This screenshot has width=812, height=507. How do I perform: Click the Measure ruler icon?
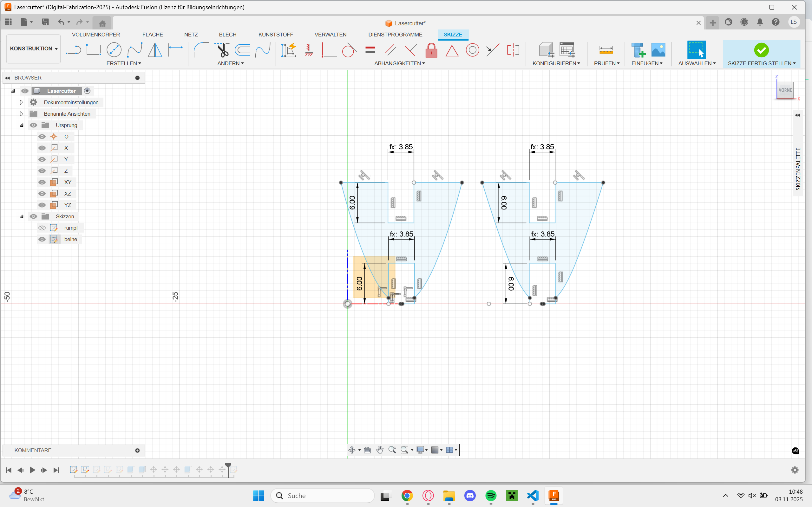pos(606,50)
